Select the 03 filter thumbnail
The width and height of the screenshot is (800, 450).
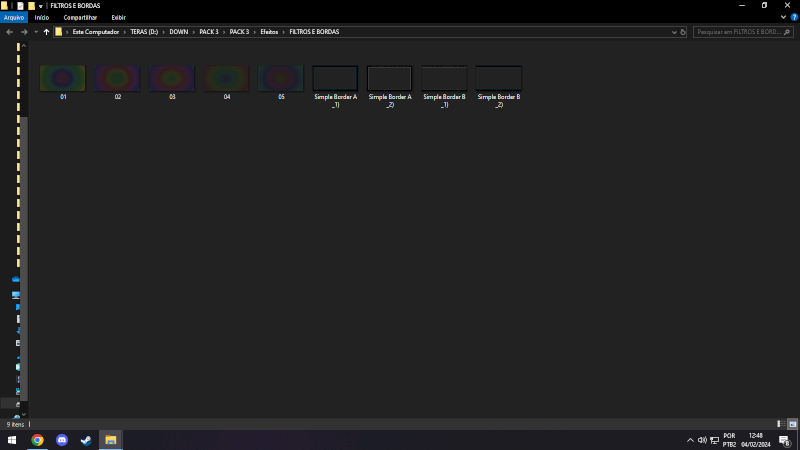pyautogui.click(x=172, y=79)
